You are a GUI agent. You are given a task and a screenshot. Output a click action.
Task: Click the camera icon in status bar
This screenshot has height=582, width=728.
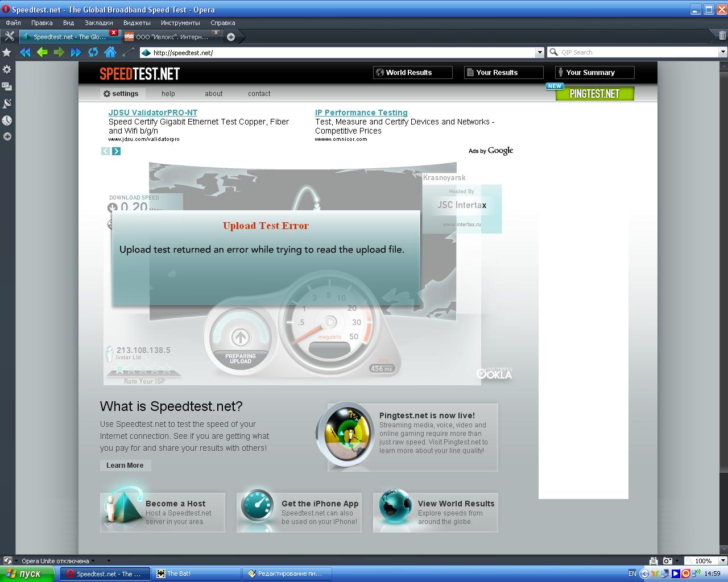coord(667,561)
